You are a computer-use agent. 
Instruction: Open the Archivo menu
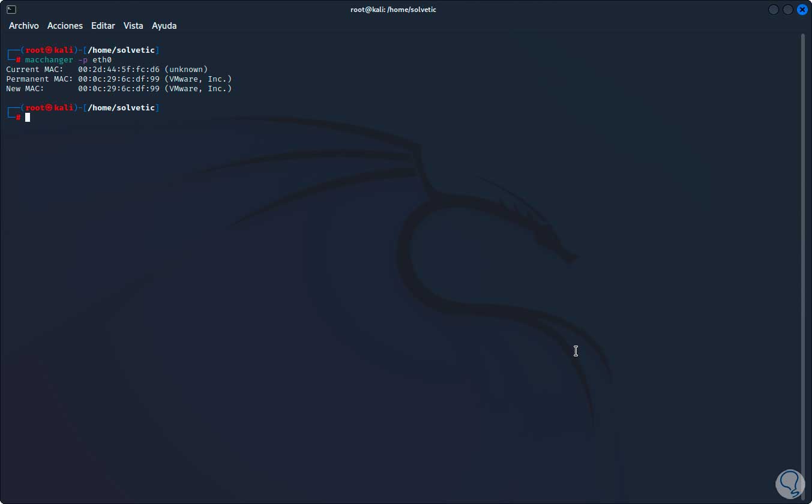coord(24,26)
